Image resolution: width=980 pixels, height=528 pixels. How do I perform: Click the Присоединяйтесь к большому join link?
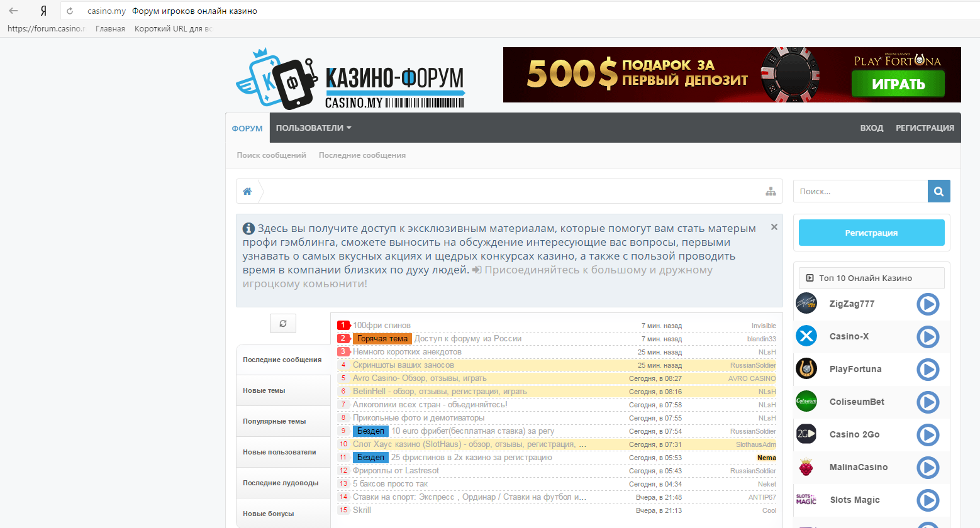click(598, 270)
